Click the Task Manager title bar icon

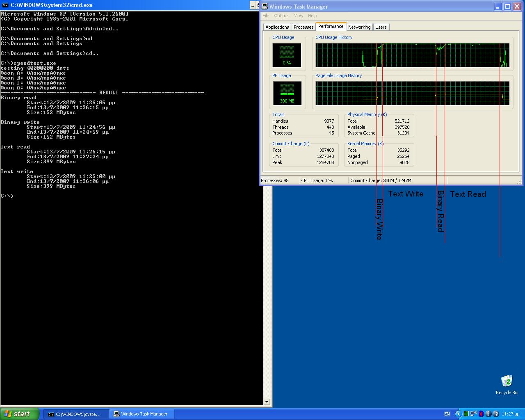265,6
